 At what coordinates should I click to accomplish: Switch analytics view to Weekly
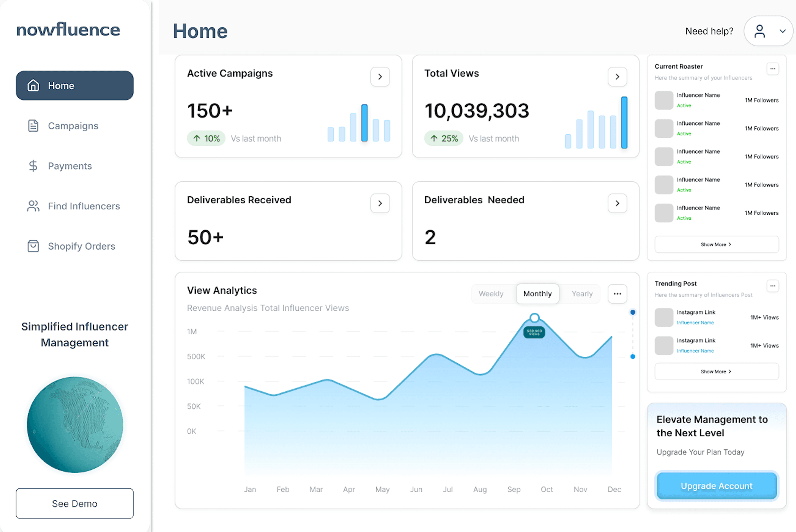pos(491,294)
